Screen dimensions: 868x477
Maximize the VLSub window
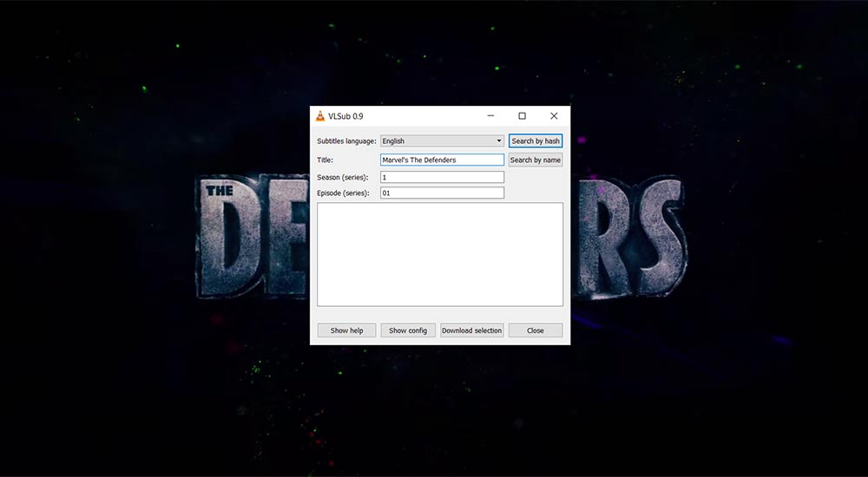pyautogui.click(x=522, y=116)
